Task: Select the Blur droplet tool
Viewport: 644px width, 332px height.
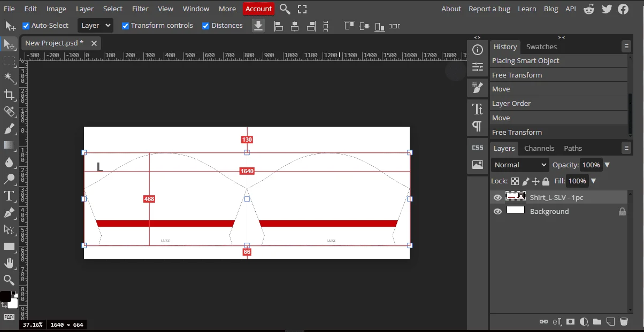Action: pyautogui.click(x=9, y=162)
